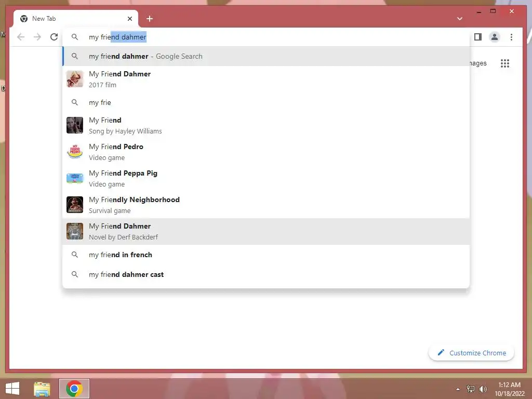Select 'my friend in french' suggestion

[x=267, y=255]
